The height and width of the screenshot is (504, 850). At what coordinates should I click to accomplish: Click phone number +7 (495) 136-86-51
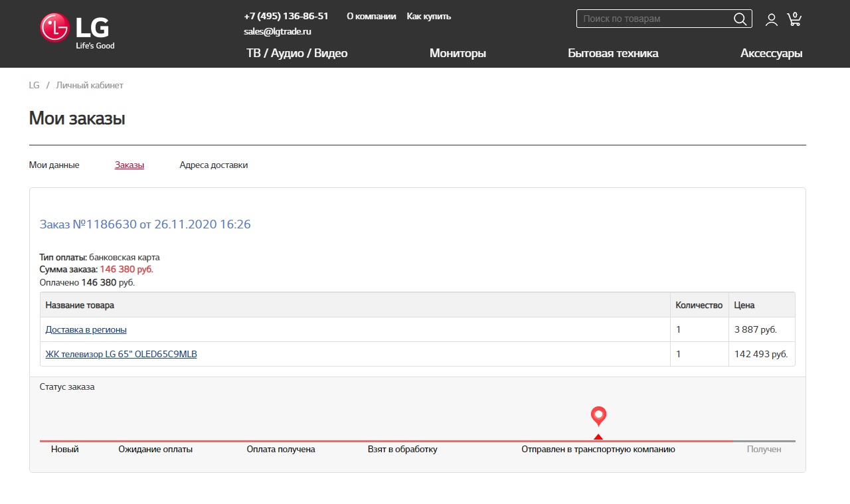pos(286,17)
